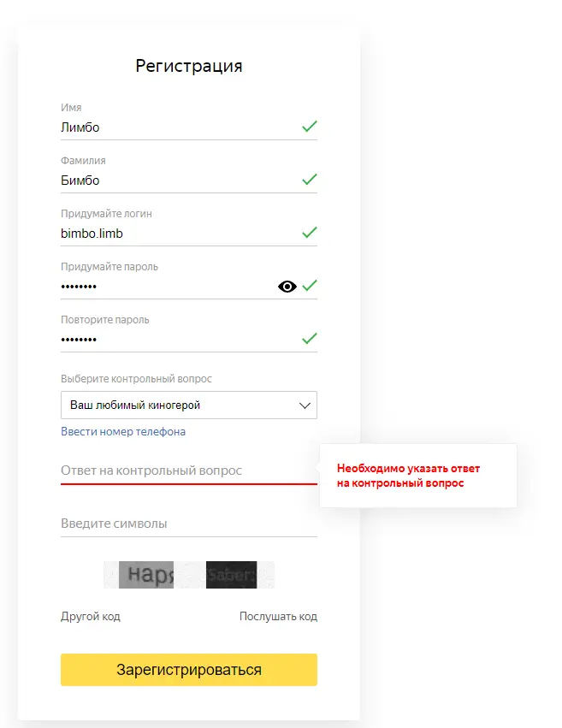Request Другой код for captcha
This screenshot has height=728, width=562.
91,617
